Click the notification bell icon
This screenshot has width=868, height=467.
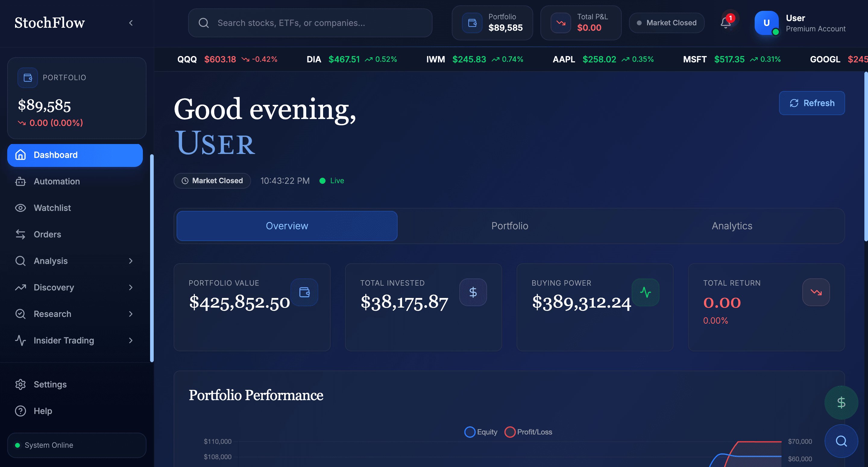point(725,23)
